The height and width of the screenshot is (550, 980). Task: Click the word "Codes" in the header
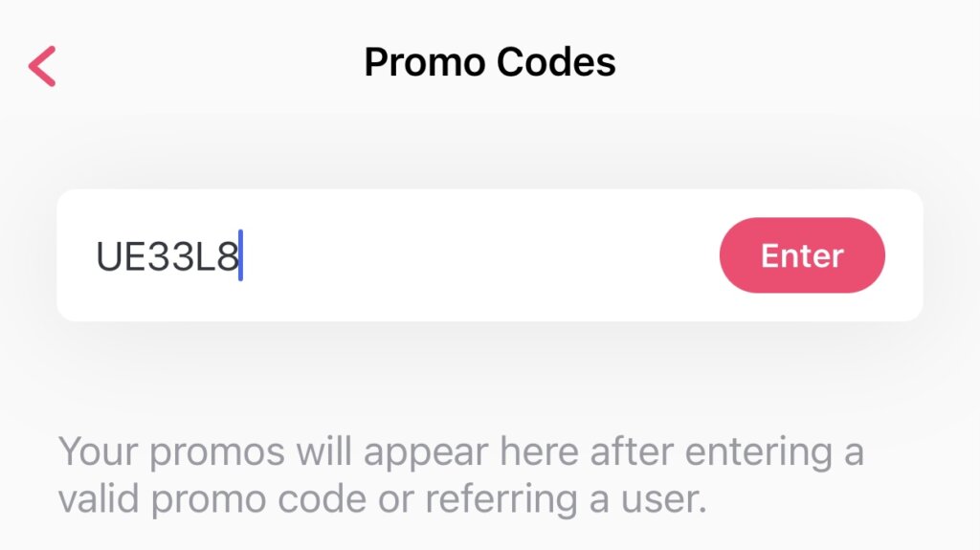pyautogui.click(x=556, y=62)
